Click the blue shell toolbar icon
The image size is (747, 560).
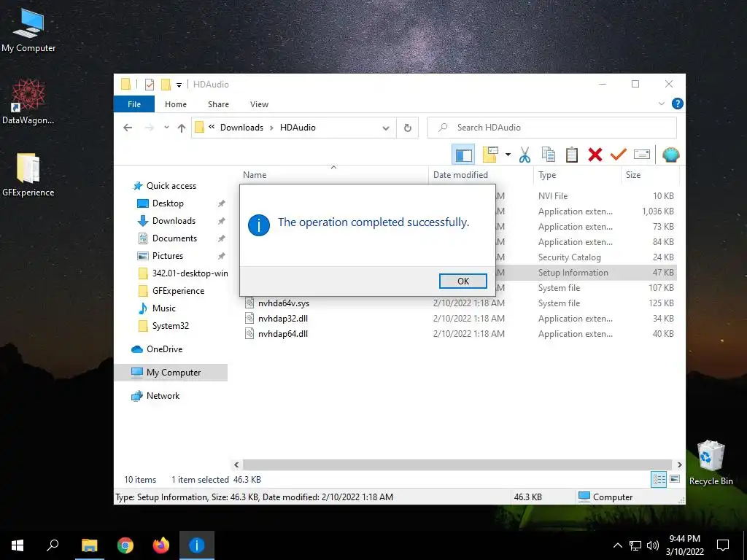coord(670,155)
